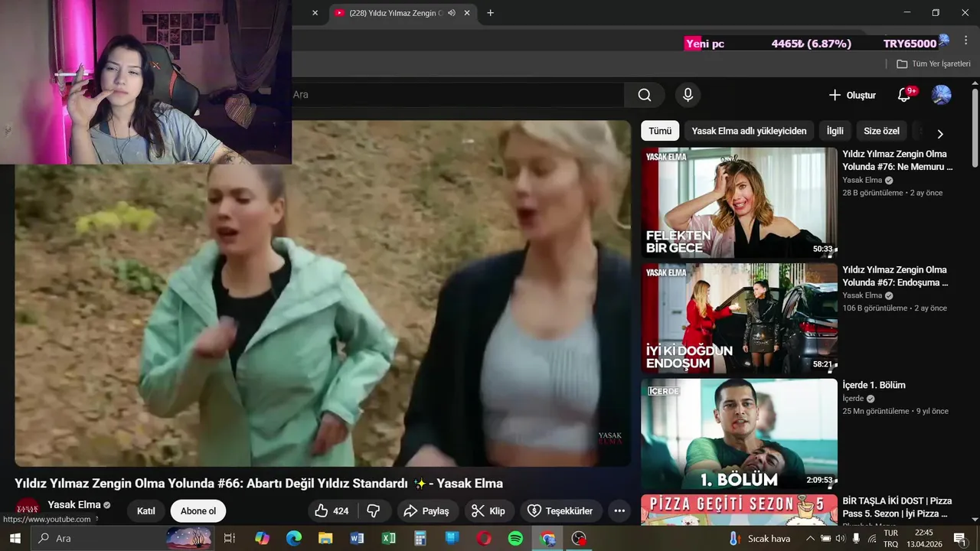Open a new browser tab with plus
This screenshot has height=551, width=980.
pos(491,13)
